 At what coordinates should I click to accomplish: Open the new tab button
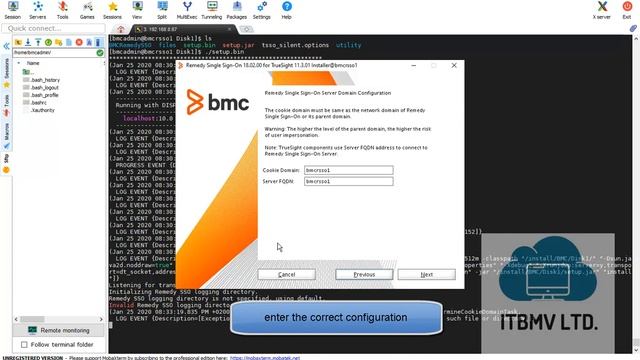tap(246, 29)
